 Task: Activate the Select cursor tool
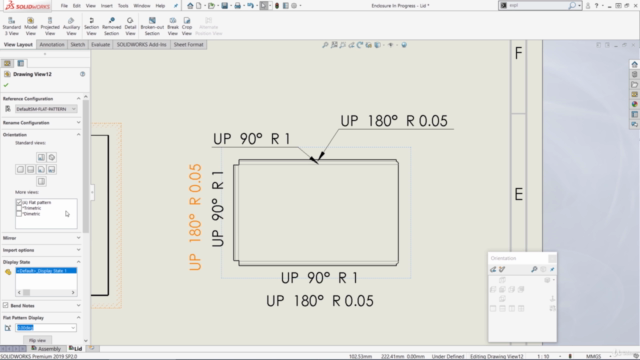[264, 6]
